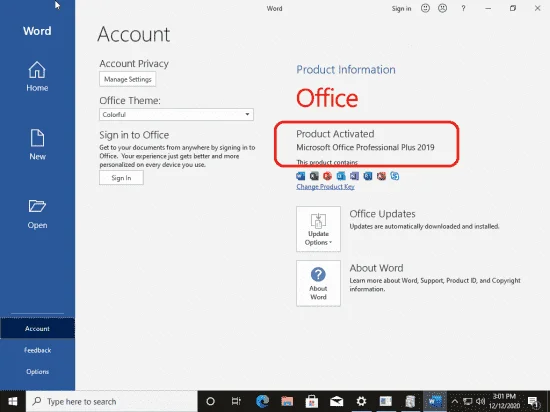Viewport: 550px width, 412px height.
Task: Open the Home page in the sidebar
Action: (x=37, y=76)
